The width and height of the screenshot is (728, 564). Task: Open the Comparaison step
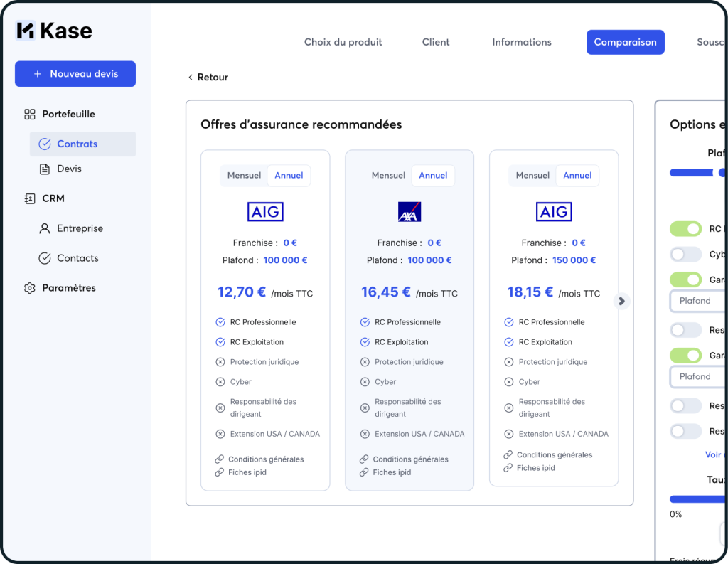(x=626, y=42)
